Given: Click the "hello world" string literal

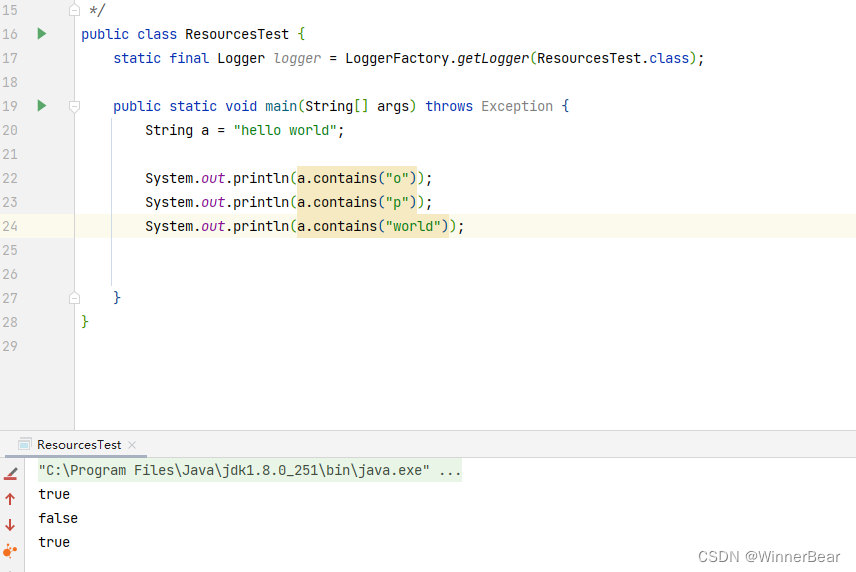Looking at the screenshot, I should point(285,130).
